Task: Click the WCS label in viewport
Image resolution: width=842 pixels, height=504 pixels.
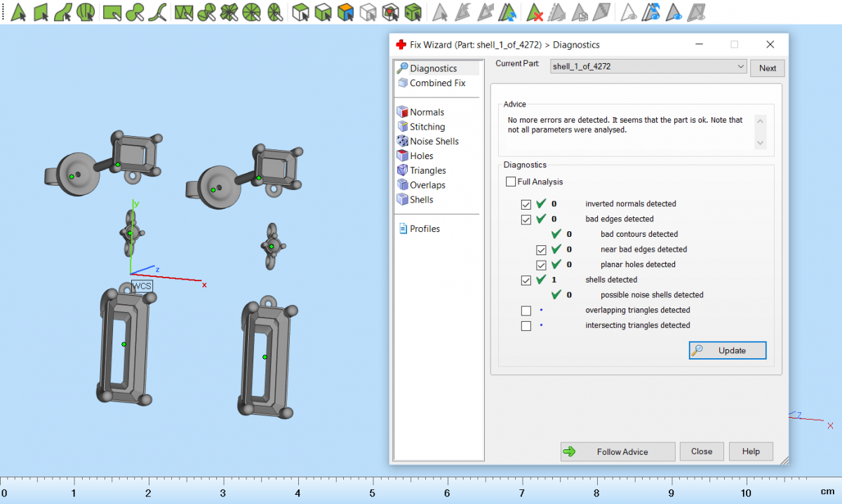Action: (142, 286)
